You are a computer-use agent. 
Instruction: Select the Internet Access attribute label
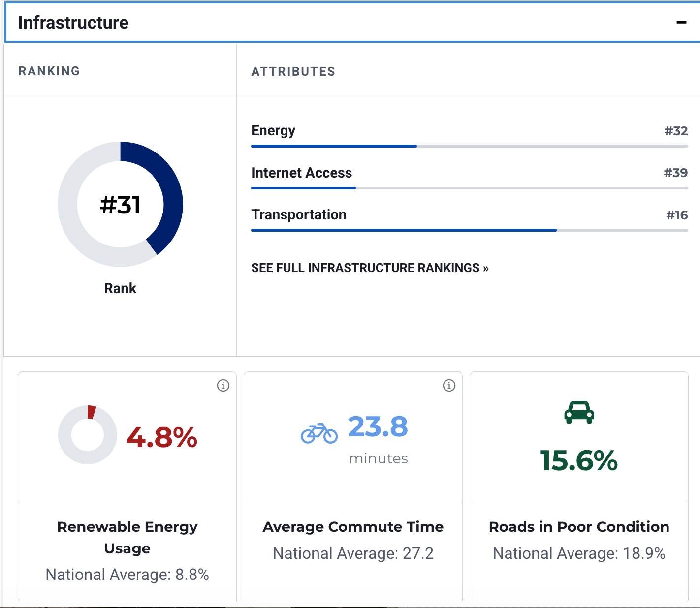[301, 173]
